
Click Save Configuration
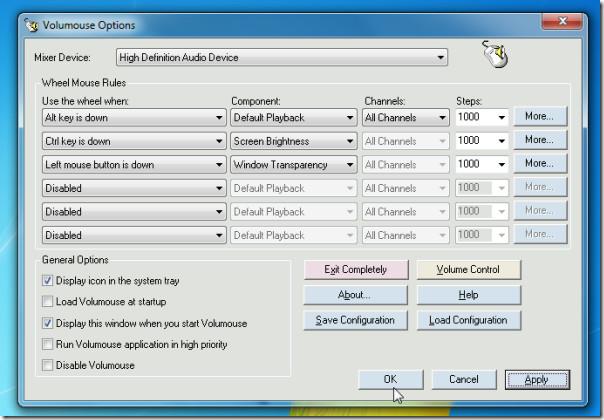356,321
